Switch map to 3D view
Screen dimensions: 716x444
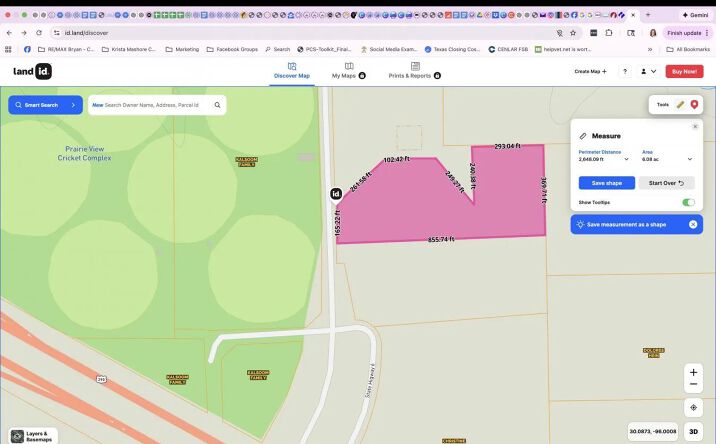693,432
